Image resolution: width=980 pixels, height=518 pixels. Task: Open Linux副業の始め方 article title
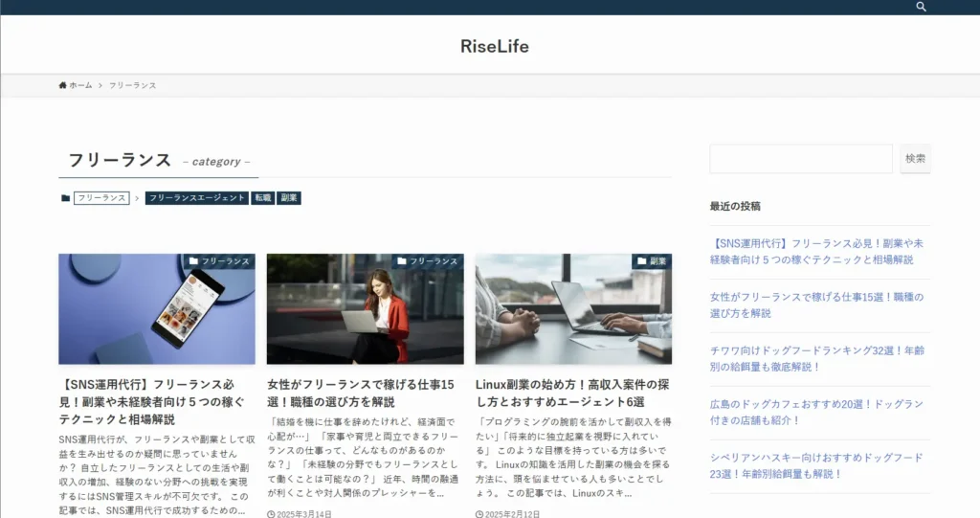tap(572, 393)
